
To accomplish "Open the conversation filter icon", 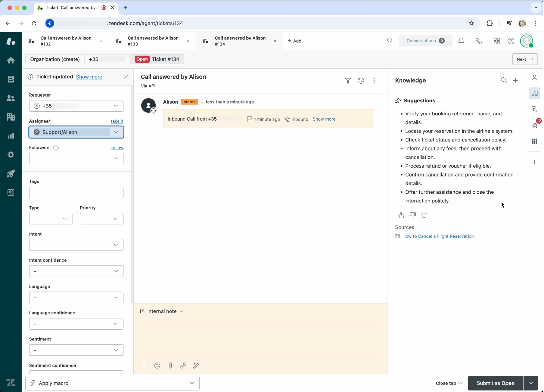I will click(x=348, y=81).
